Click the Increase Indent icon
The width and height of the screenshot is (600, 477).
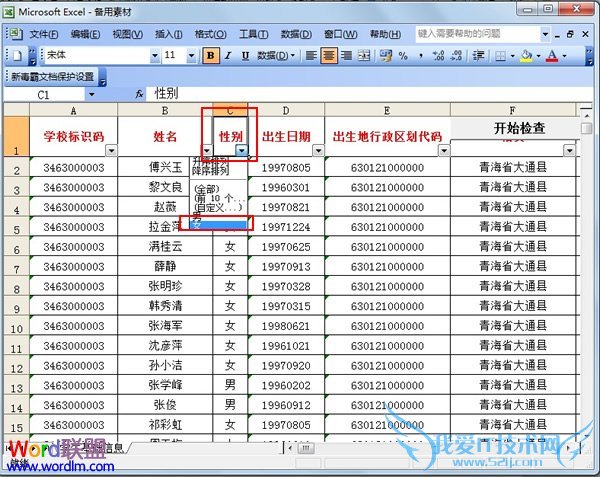478,56
